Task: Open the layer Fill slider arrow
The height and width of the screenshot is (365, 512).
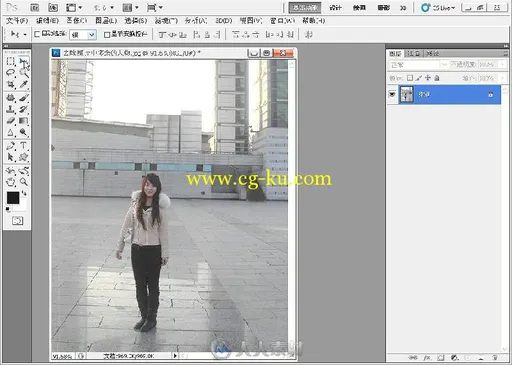Action: pyautogui.click(x=503, y=78)
